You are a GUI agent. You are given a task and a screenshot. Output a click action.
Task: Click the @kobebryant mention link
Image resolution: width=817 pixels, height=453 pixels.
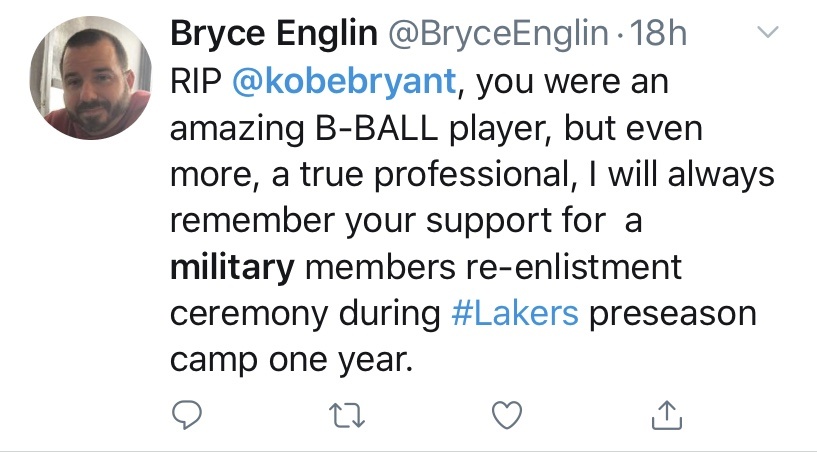[x=344, y=83]
